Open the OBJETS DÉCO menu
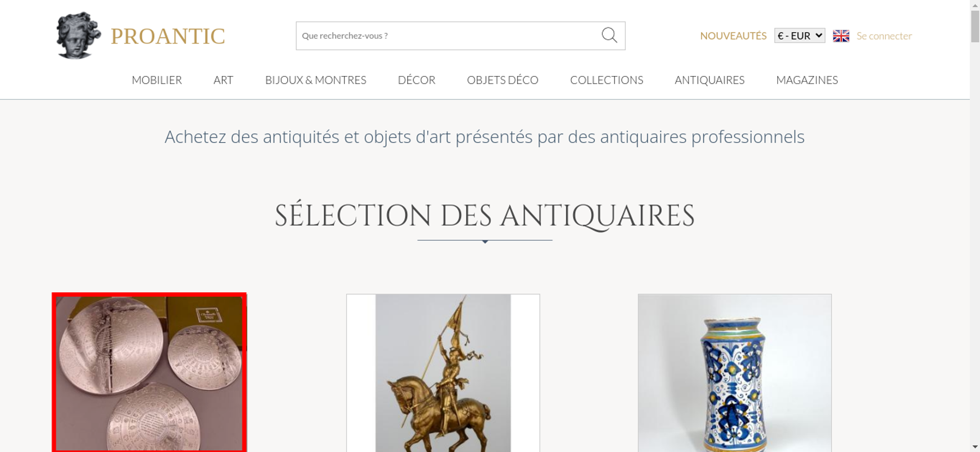The image size is (980, 452). 503,80
